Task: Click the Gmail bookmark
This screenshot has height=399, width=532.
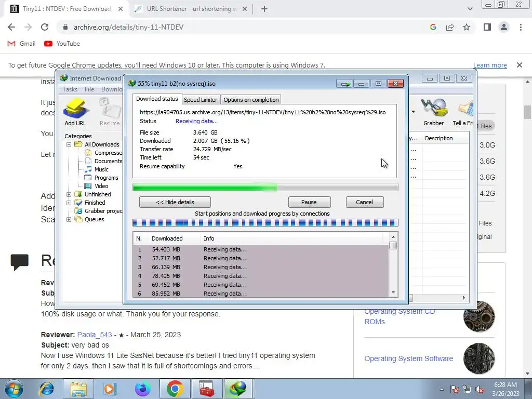Action: (x=21, y=44)
